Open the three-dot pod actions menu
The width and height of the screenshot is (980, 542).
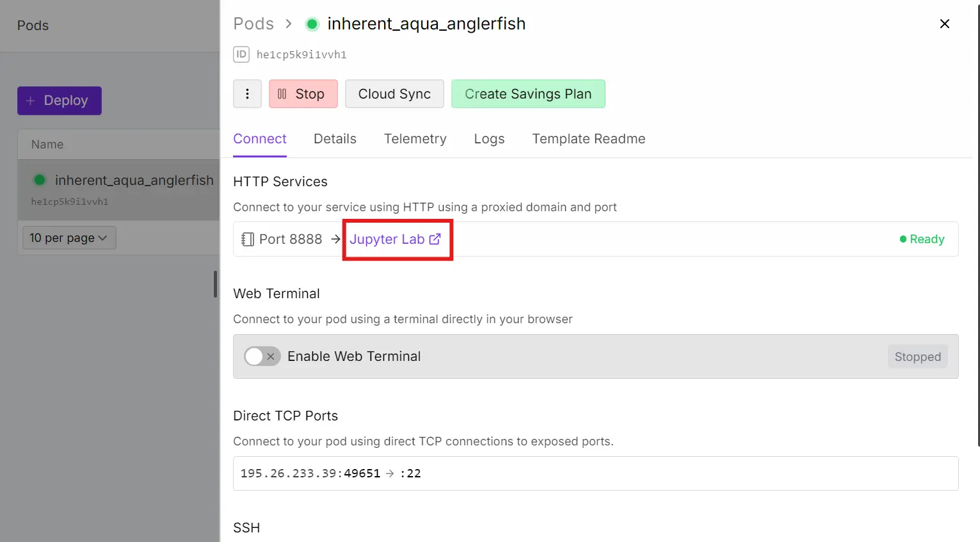(x=247, y=94)
